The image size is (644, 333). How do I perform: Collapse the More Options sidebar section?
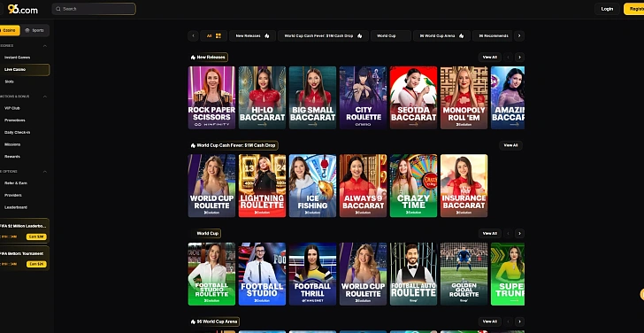pos(45,172)
